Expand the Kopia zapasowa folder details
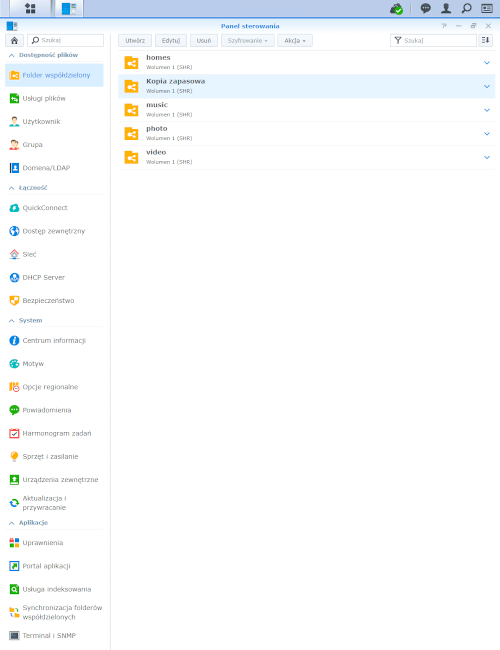 point(487,86)
